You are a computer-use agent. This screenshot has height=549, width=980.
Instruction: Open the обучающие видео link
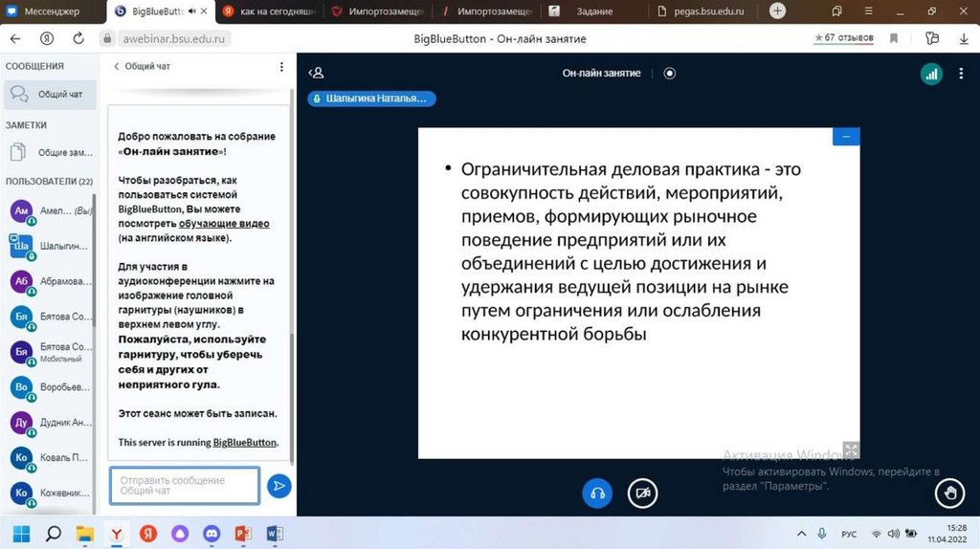coord(224,224)
